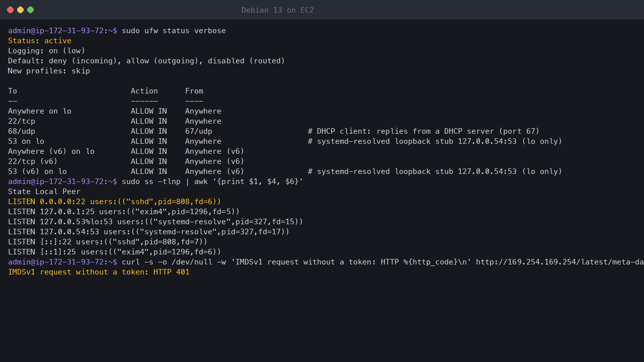
Task: Click the 'Anywhere on lo' rule row
Action: pos(115,111)
